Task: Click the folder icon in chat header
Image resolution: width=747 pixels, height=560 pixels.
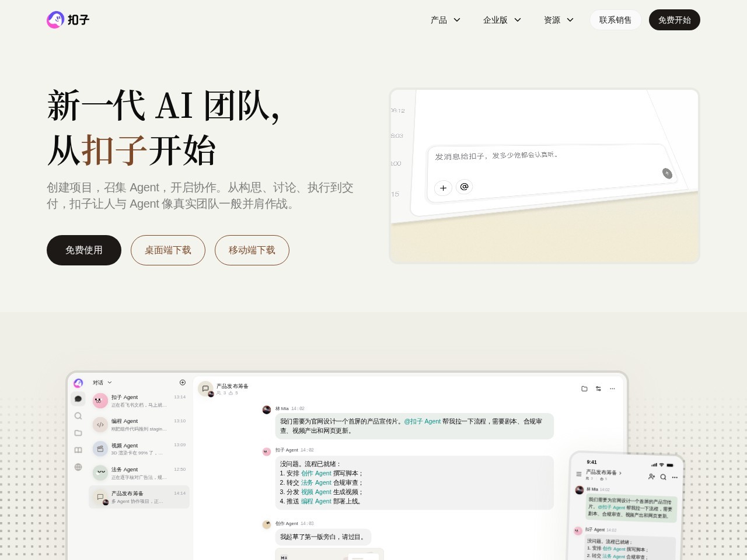Action: pos(584,388)
